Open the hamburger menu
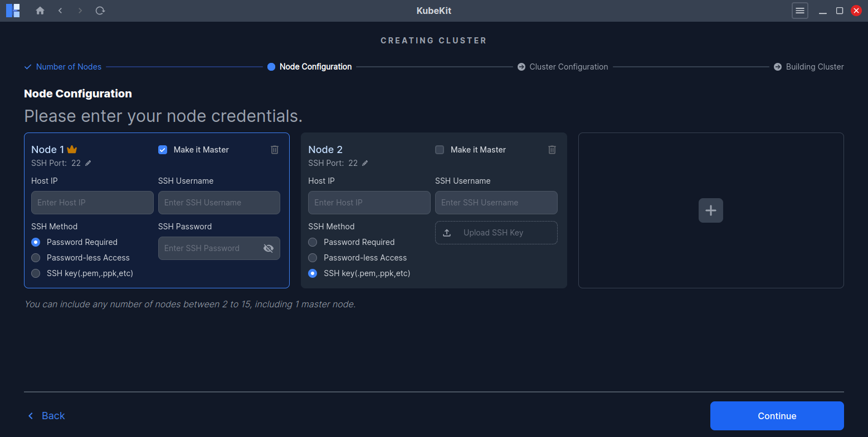Viewport: 868px width, 437px height. tap(799, 11)
